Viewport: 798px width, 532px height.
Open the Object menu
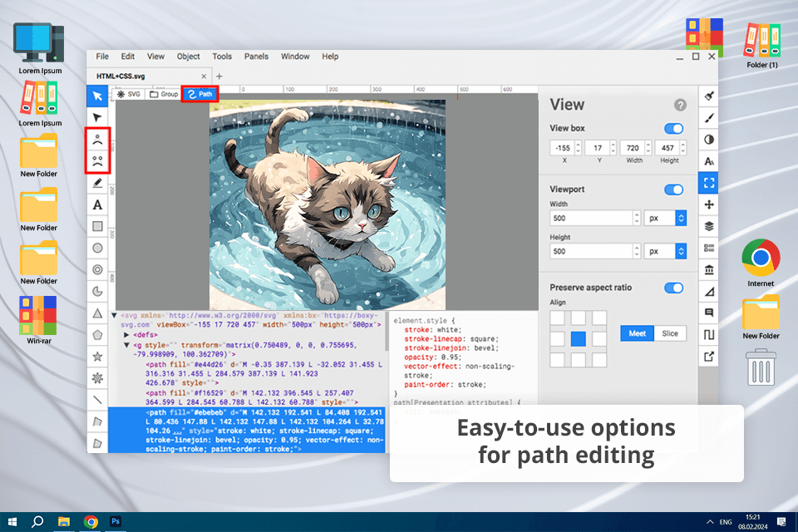189,57
